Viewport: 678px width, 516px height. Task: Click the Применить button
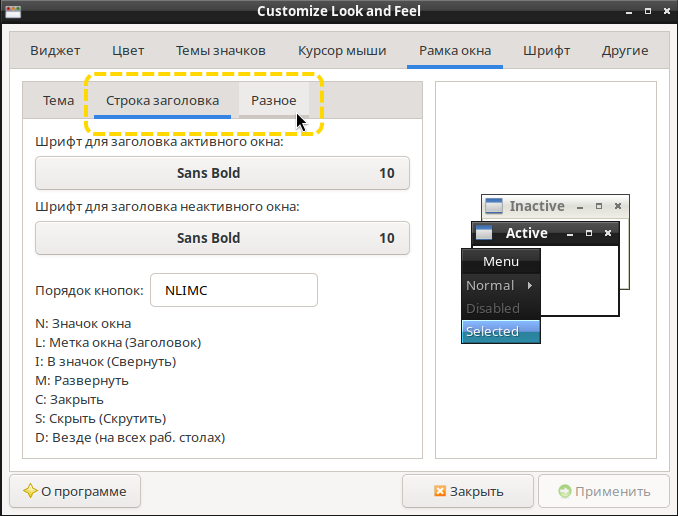604,491
